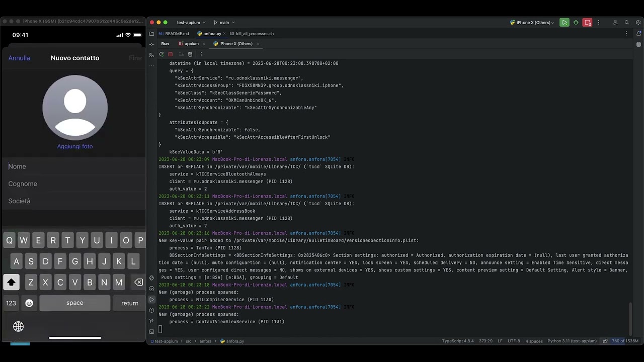The image size is (644, 362).
Task: Open Python Packages tool window icon
Action: click(151, 278)
